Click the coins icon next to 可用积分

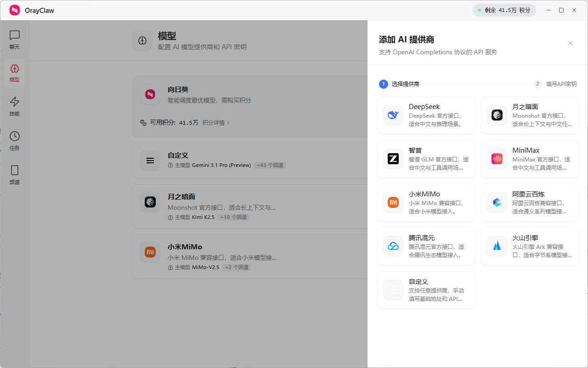click(x=143, y=123)
